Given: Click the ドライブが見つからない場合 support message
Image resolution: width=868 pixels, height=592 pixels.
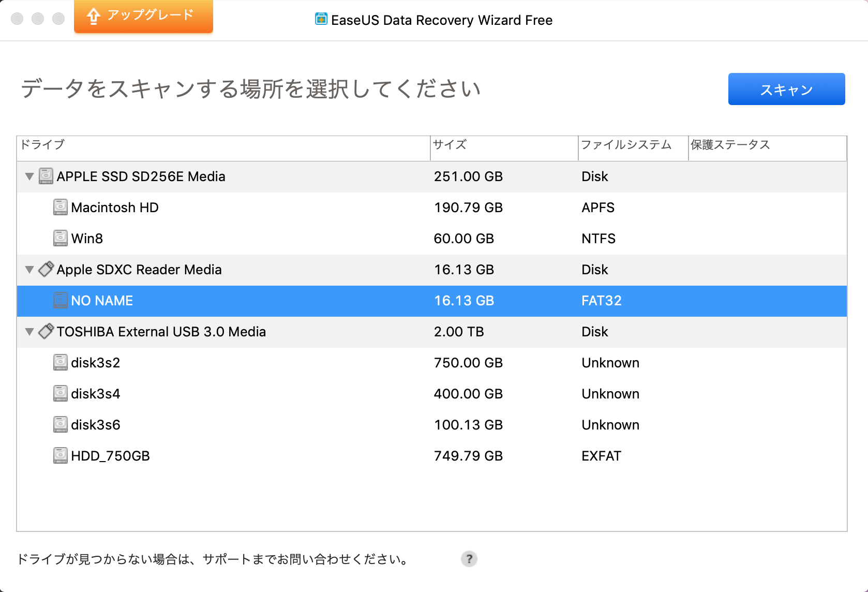Looking at the screenshot, I should click(213, 559).
